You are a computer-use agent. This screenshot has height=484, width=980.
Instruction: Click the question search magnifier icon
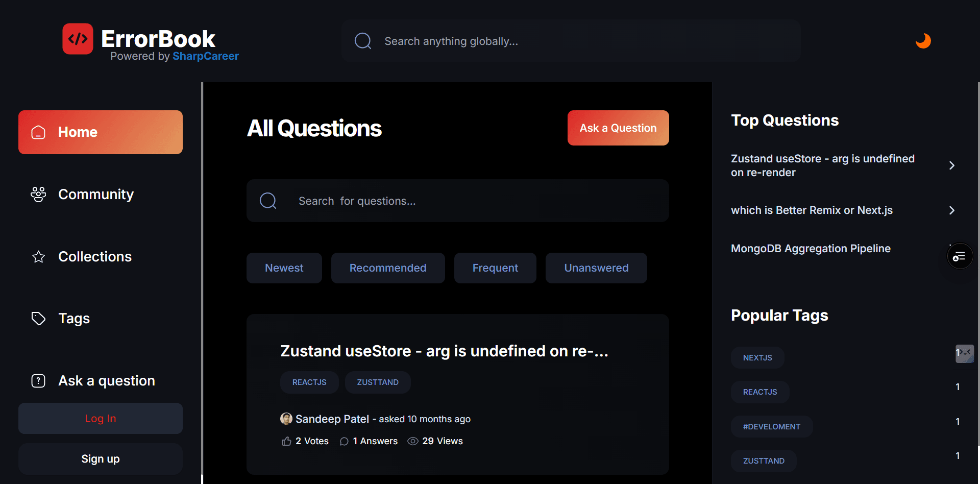coord(268,201)
